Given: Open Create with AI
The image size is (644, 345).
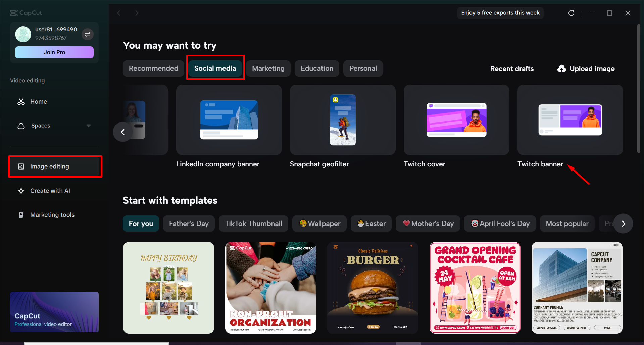Looking at the screenshot, I should pos(50,190).
